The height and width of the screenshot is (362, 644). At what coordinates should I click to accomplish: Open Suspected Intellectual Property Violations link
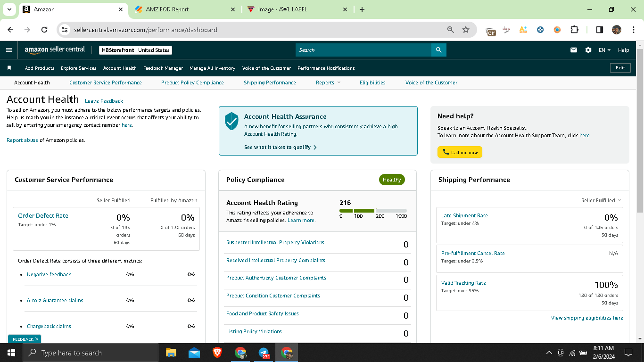click(x=275, y=242)
